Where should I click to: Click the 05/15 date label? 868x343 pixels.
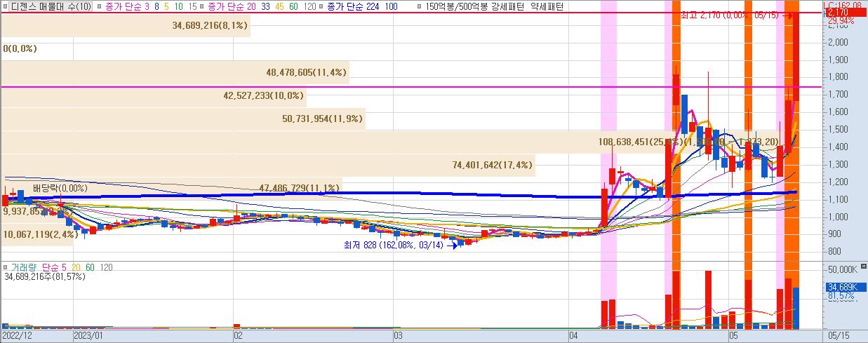(839, 336)
